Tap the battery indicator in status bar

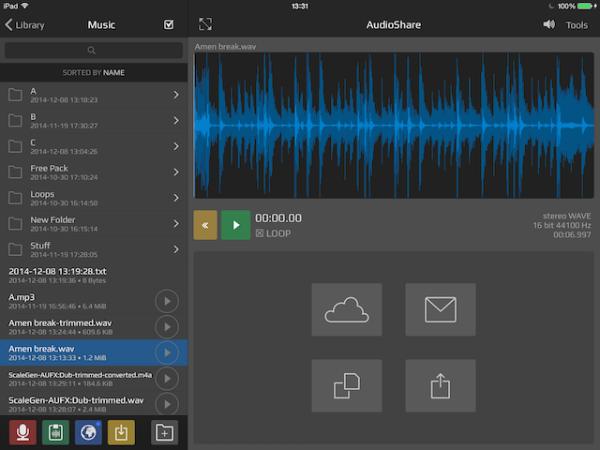point(585,6)
